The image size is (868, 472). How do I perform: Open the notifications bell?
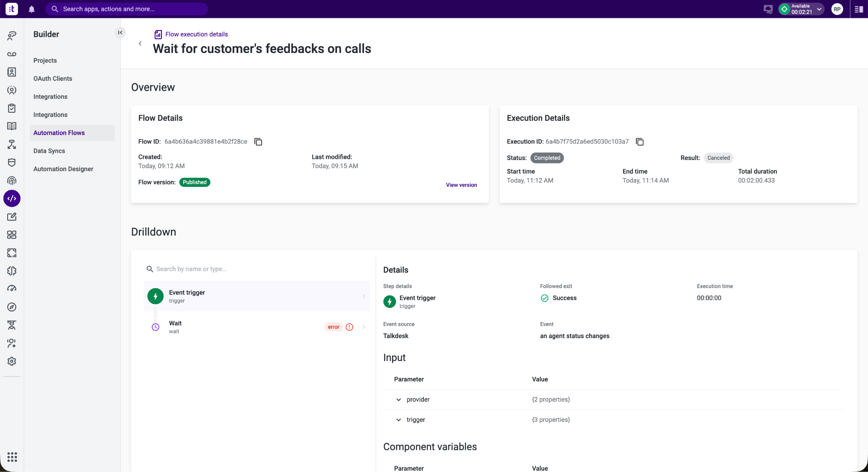(32, 9)
